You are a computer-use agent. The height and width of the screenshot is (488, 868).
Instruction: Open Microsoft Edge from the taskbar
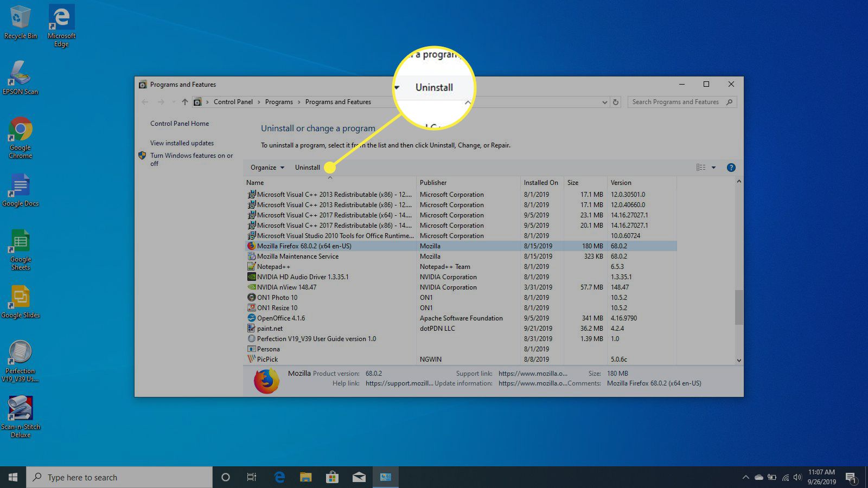pyautogui.click(x=279, y=477)
